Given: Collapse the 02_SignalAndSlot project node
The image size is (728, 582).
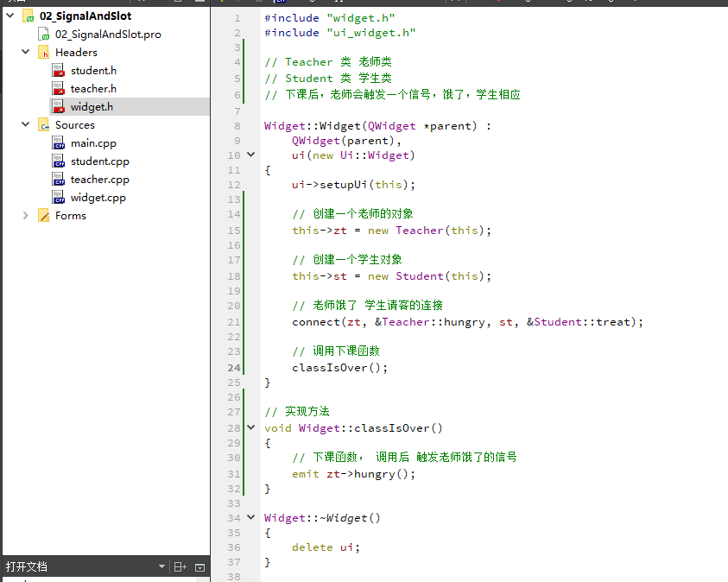Looking at the screenshot, I should click(x=10, y=16).
